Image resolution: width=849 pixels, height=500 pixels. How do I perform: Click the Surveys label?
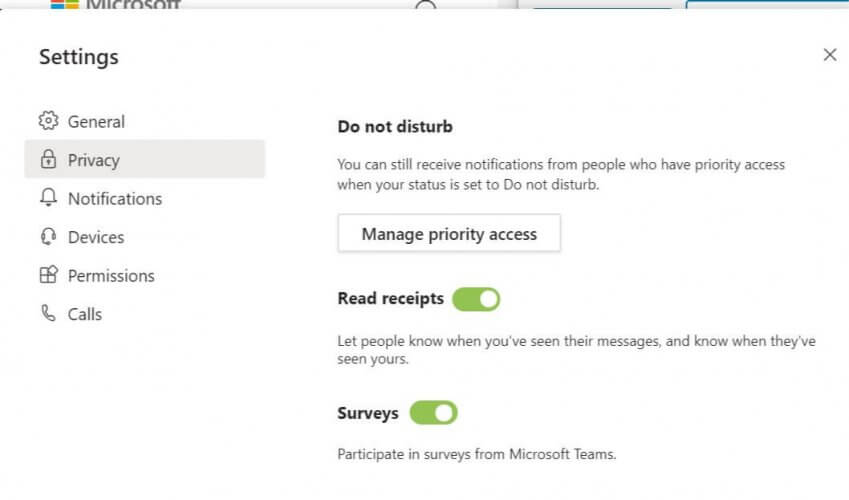tap(368, 413)
